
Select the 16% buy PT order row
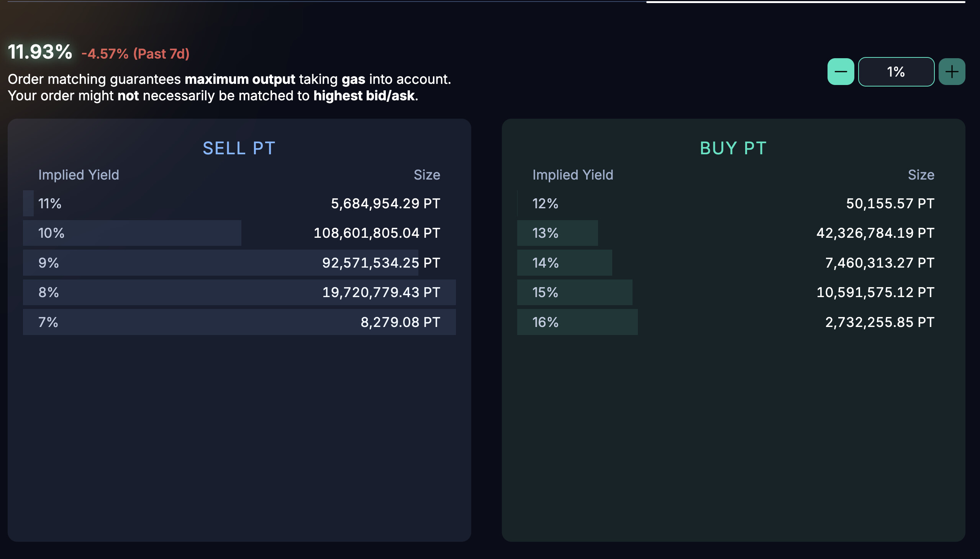(733, 322)
